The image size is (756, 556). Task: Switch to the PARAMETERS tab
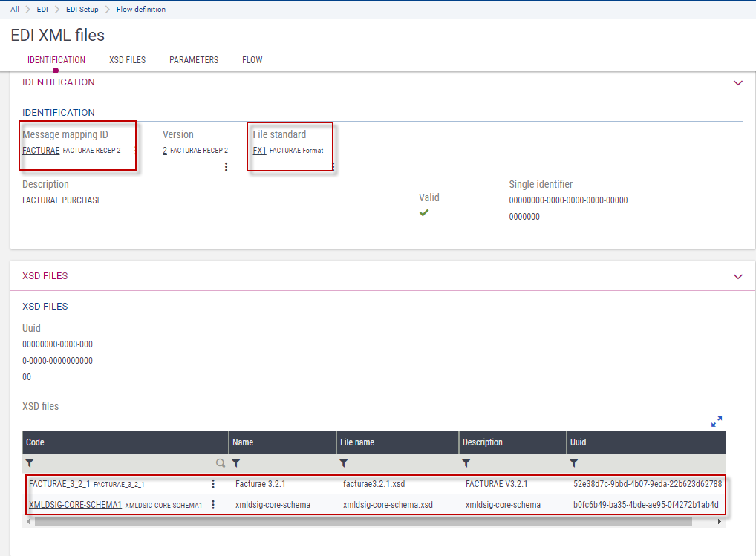[194, 60]
